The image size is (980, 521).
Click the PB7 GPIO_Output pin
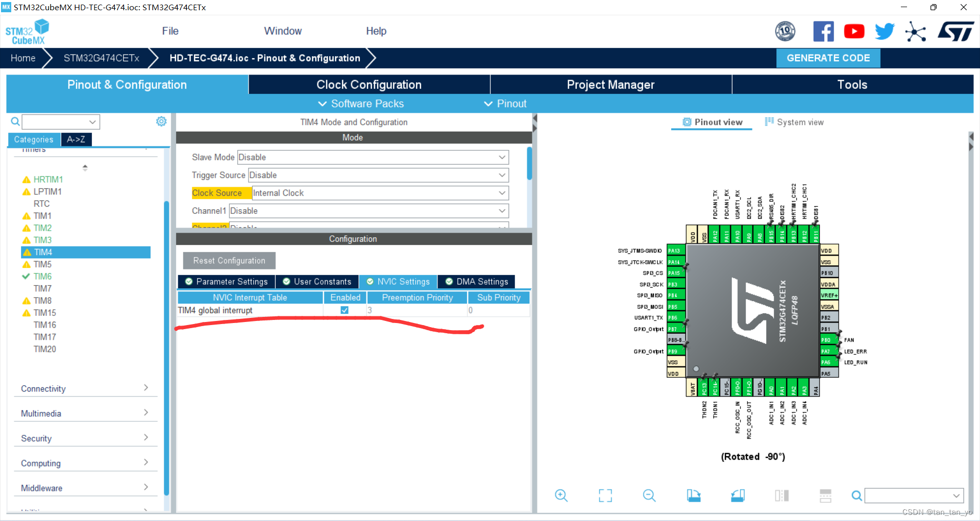tap(676, 329)
